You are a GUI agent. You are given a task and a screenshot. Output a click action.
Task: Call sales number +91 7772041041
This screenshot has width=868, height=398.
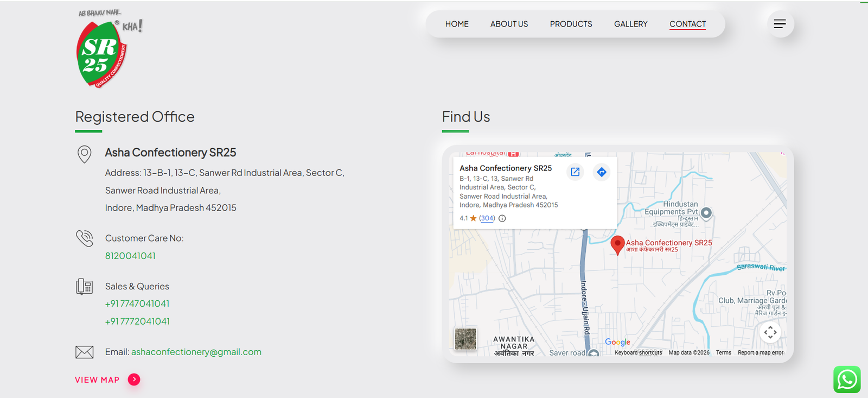pyautogui.click(x=137, y=321)
